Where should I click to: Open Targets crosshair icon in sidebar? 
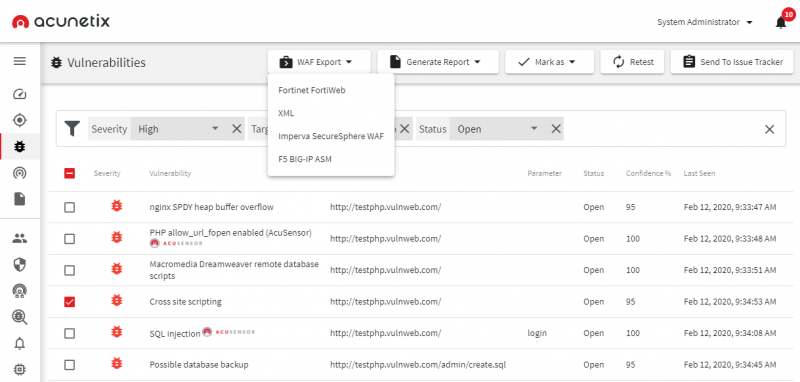[x=19, y=120]
